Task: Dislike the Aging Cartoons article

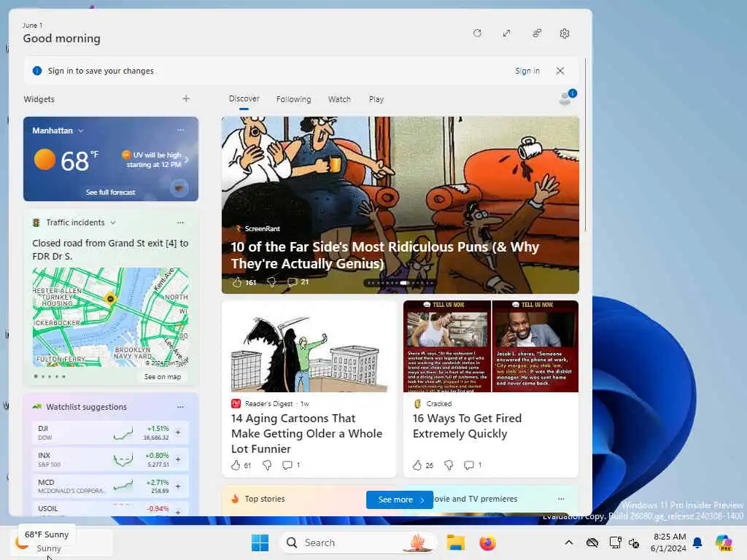Action: [x=267, y=465]
